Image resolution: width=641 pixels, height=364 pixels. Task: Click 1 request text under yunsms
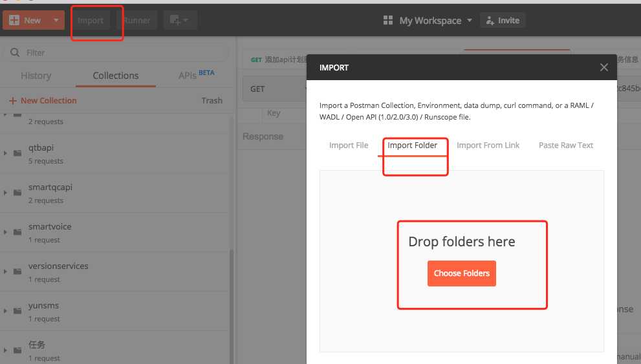44,319
